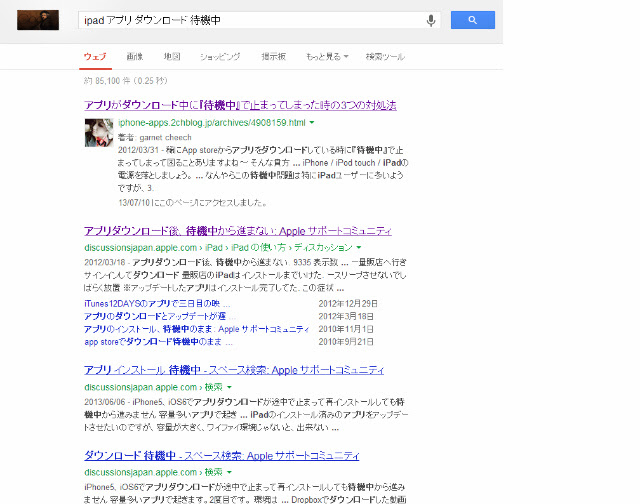
Task: Select the ウェブ tab
Action: (95, 57)
